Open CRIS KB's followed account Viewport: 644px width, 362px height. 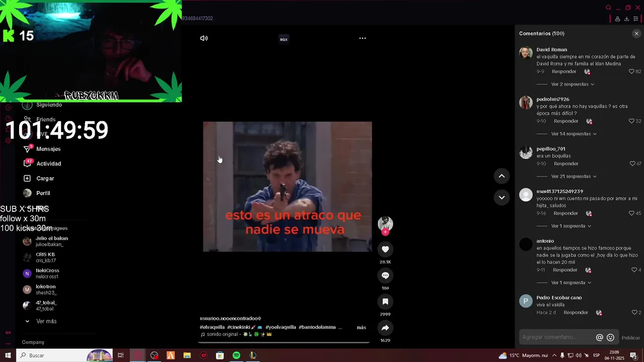(x=45, y=257)
